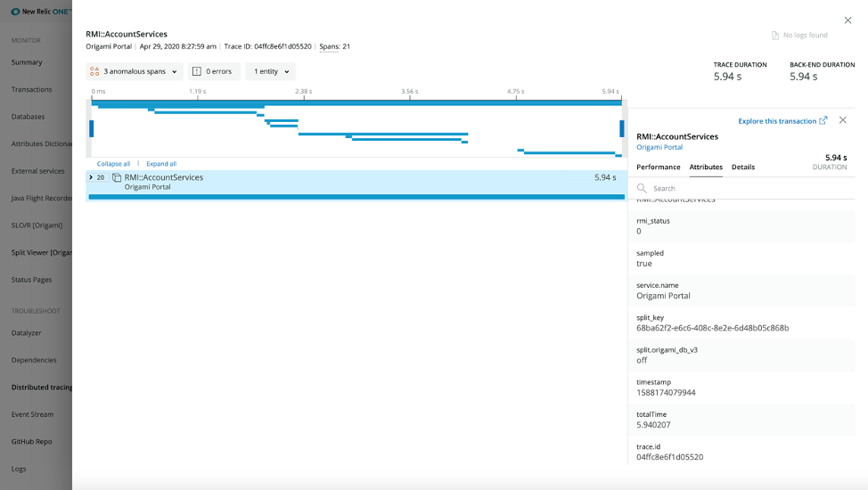
Task: Click the sampled value true
Action: 643,264
